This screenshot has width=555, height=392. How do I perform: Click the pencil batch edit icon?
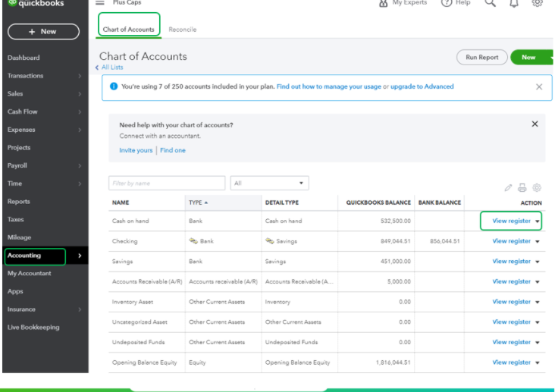click(x=508, y=188)
